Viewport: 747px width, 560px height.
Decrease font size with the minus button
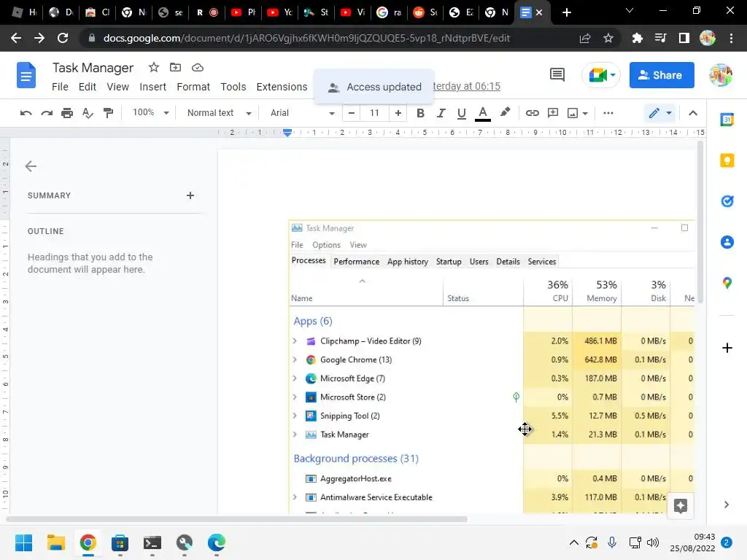351,113
